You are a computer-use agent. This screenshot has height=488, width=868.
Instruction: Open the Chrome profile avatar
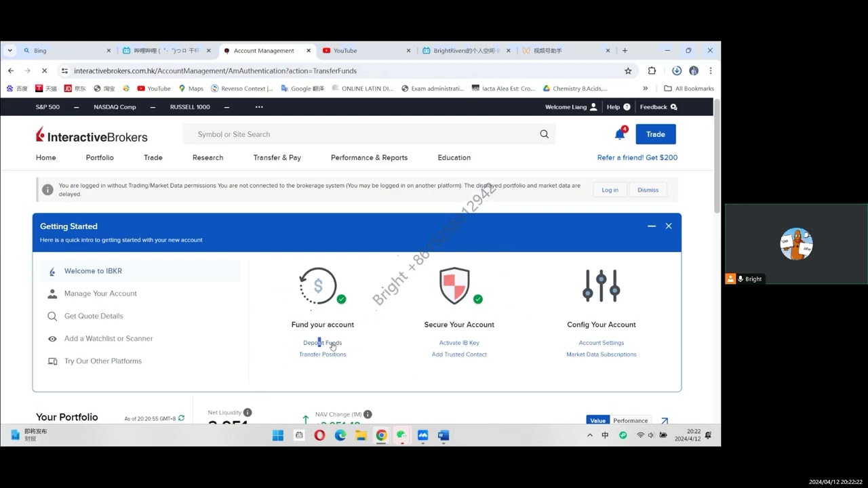(x=694, y=70)
